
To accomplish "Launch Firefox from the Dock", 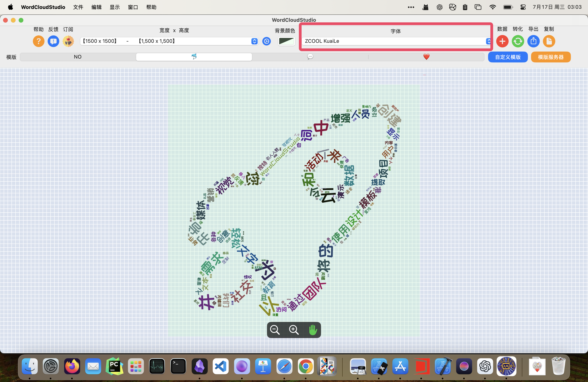I will (72, 366).
